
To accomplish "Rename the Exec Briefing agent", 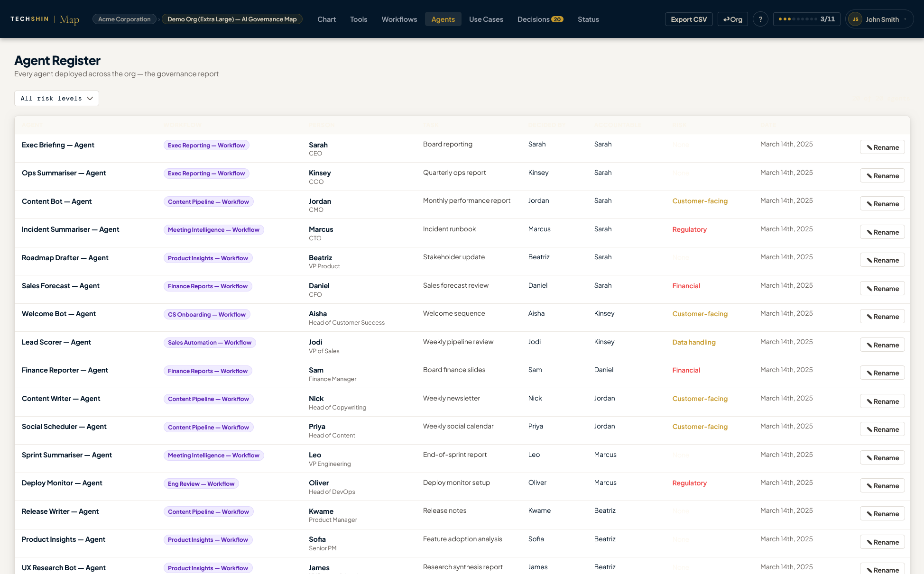I will pyautogui.click(x=882, y=147).
